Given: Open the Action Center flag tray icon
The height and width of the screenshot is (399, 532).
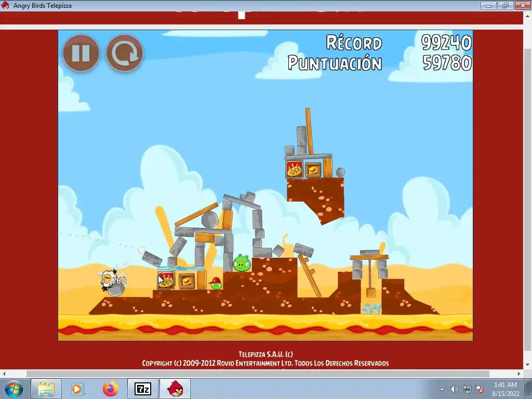Looking at the screenshot, I should point(480,389).
